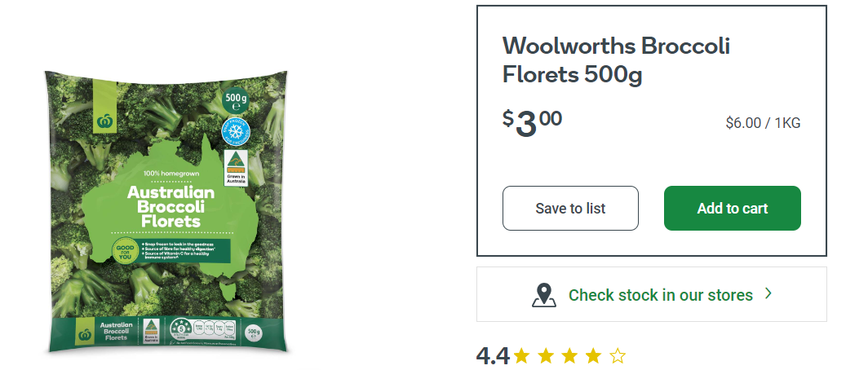Viewport: 868px width, 370px height.
Task: Open Check stock in our stores link
Action: tap(660, 295)
